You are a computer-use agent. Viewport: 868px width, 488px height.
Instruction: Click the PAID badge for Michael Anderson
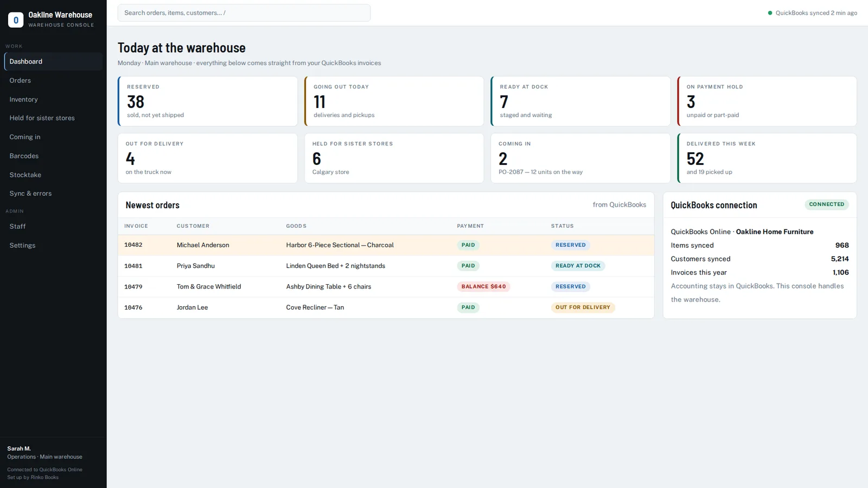coord(468,245)
